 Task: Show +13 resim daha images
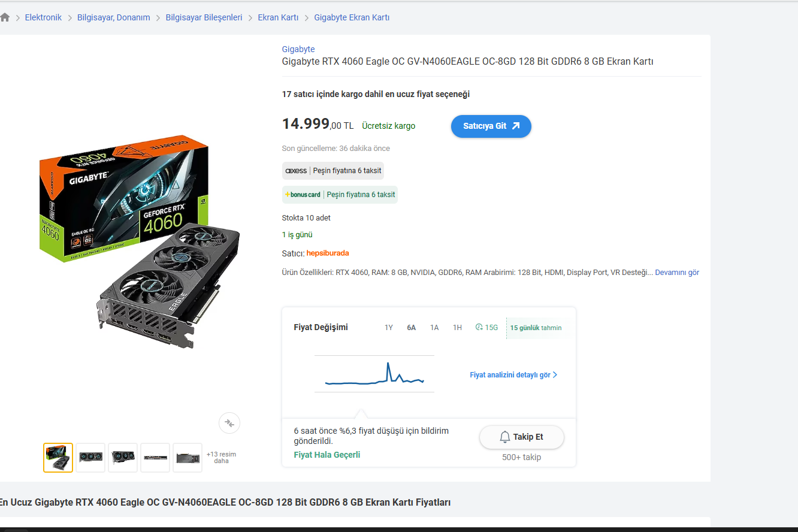[x=221, y=458]
